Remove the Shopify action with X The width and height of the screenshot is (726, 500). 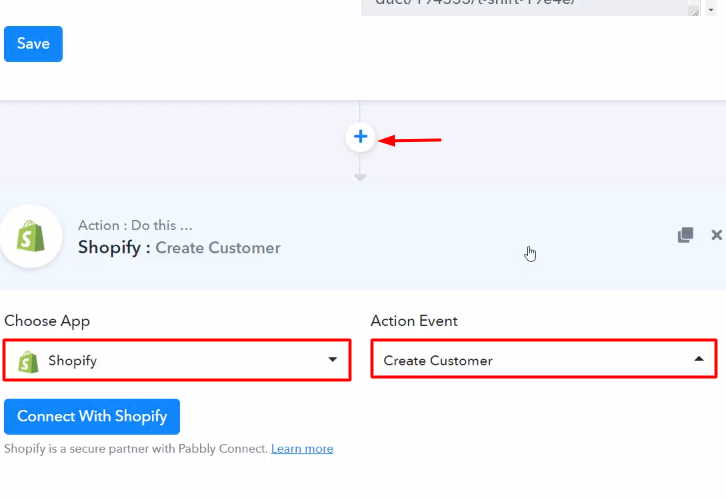[x=716, y=235]
